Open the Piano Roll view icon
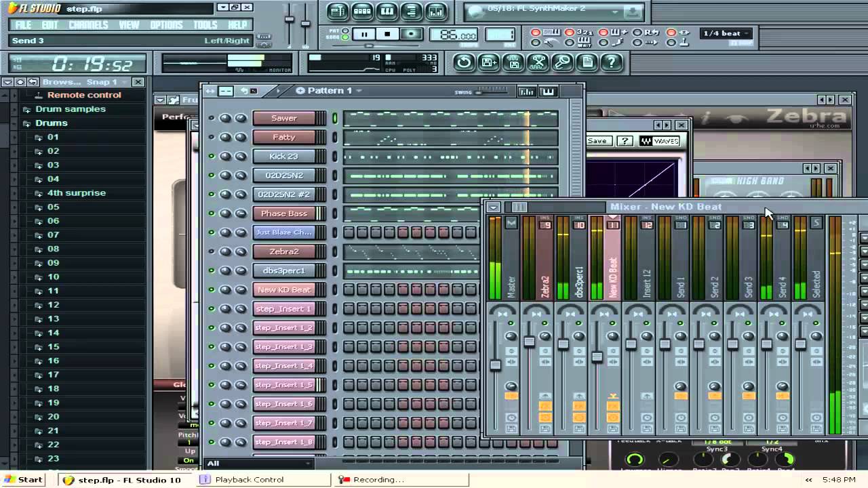Screen dimensions: 868x488 pyautogui.click(x=387, y=12)
